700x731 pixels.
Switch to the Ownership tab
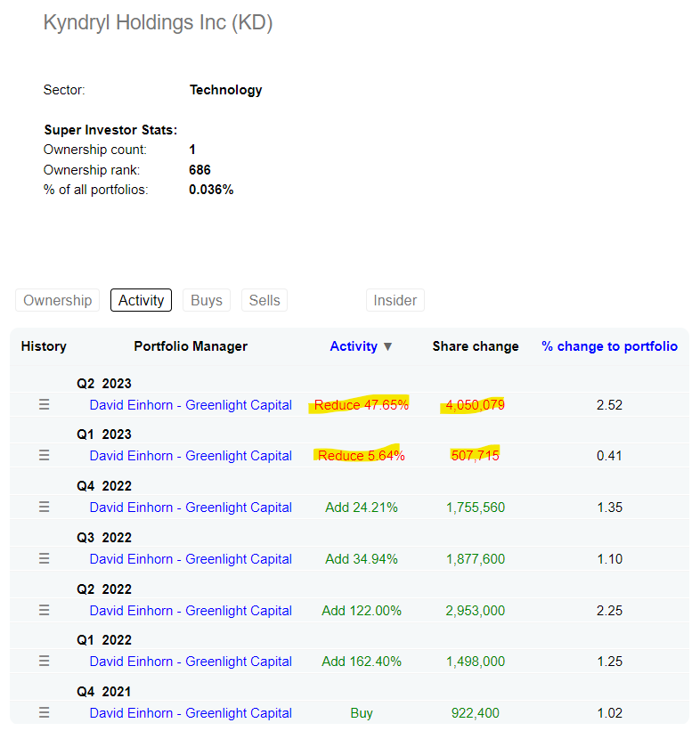57,300
